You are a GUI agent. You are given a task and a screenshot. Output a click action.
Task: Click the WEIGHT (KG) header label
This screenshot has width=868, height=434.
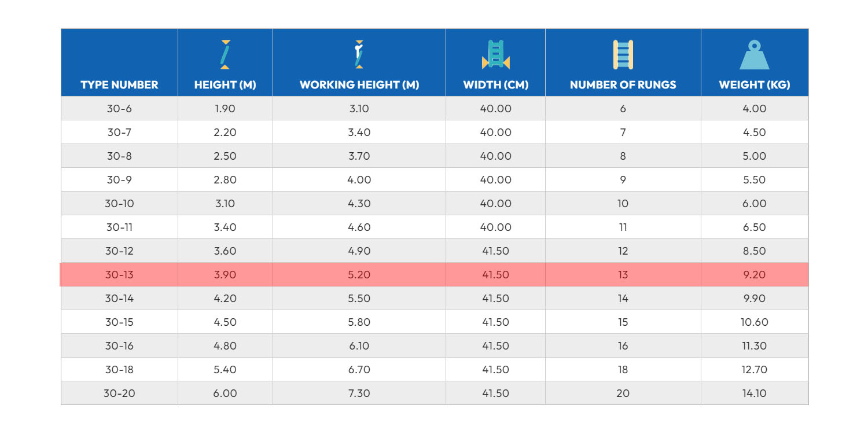[755, 85]
